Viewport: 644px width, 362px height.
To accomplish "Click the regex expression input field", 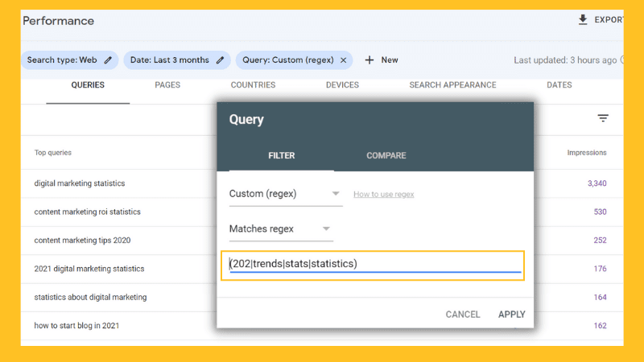I will [374, 264].
